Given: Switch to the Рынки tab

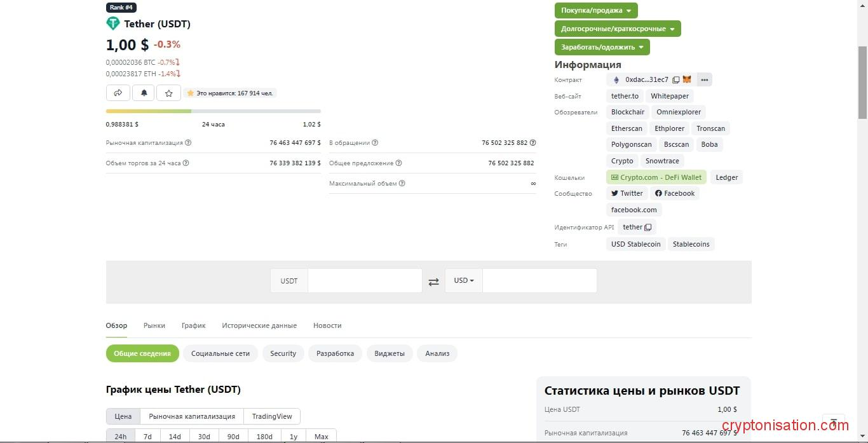Looking at the screenshot, I should click(x=154, y=325).
